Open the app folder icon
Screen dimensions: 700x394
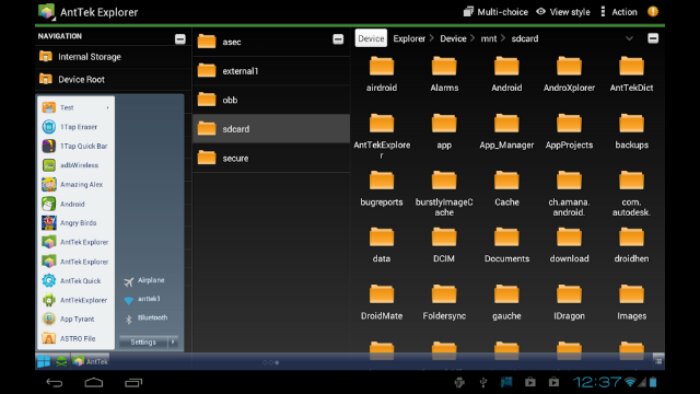tap(444, 123)
